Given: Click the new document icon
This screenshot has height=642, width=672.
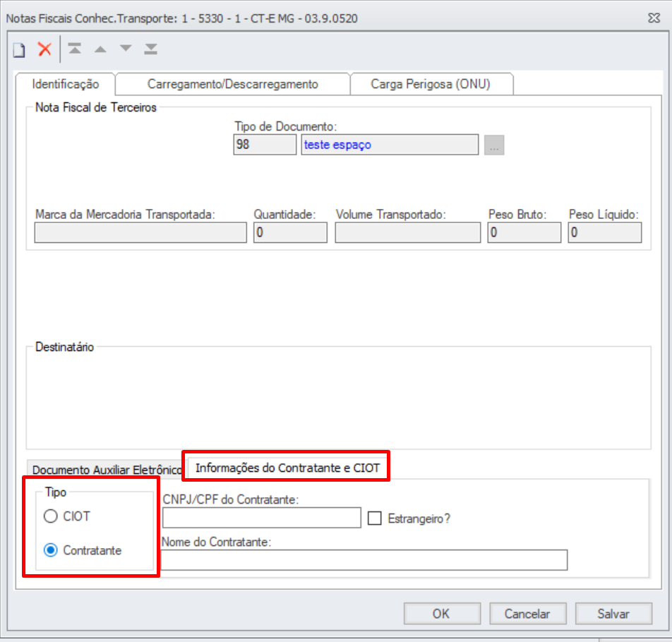Looking at the screenshot, I should (x=19, y=49).
